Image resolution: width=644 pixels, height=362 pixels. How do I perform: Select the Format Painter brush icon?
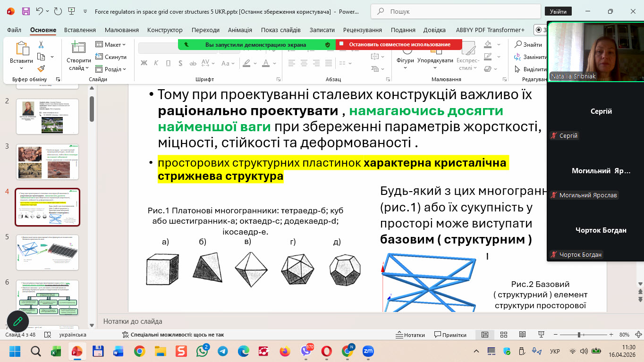(41, 68)
